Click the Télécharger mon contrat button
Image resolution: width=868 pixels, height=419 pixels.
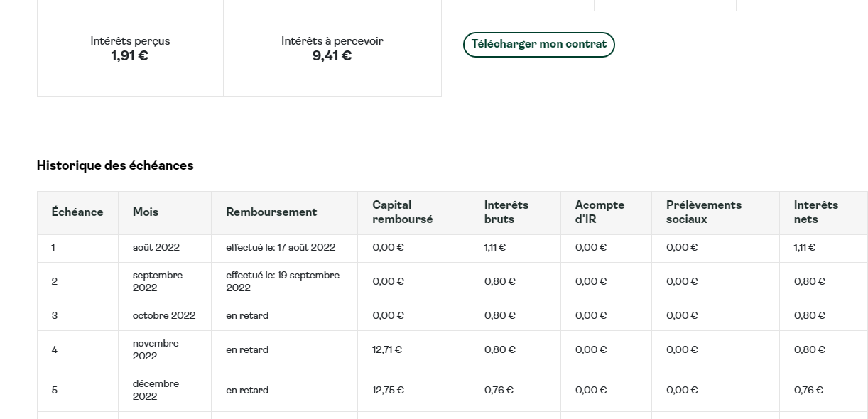click(538, 44)
